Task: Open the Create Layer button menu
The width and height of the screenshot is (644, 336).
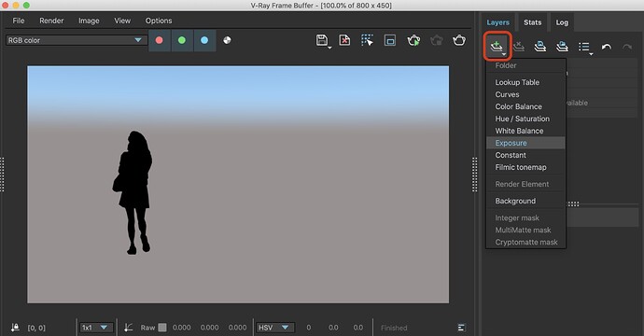Action: point(497,47)
